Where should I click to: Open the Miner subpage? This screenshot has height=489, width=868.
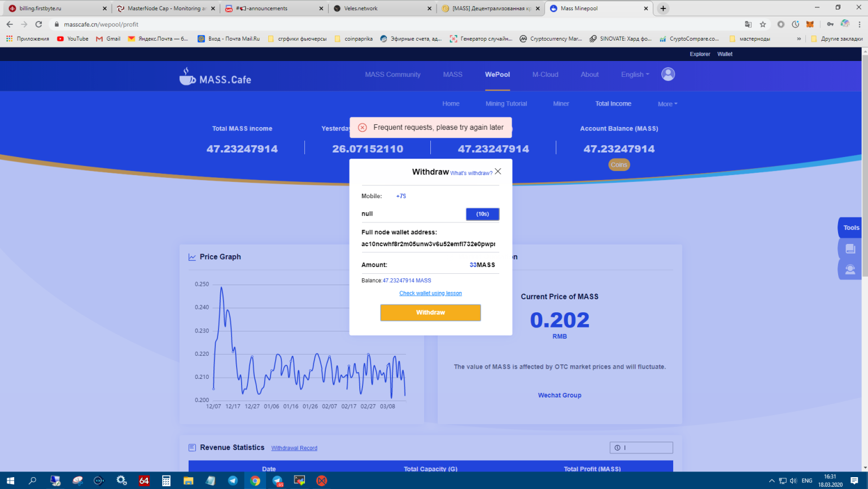[561, 104]
